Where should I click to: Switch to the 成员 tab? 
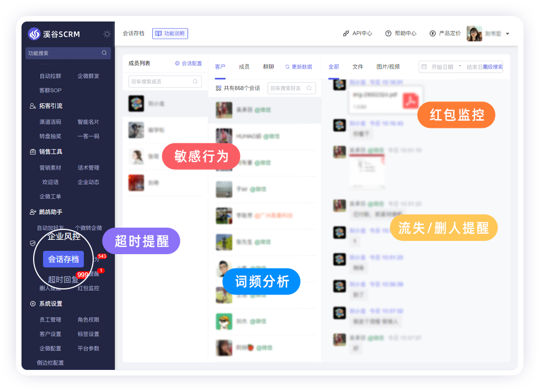click(x=244, y=67)
